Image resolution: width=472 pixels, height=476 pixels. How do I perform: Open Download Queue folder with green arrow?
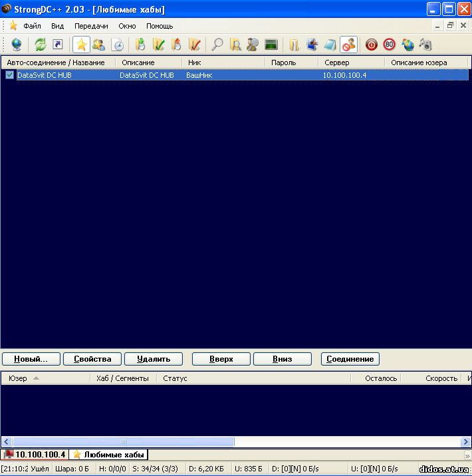tap(140, 45)
